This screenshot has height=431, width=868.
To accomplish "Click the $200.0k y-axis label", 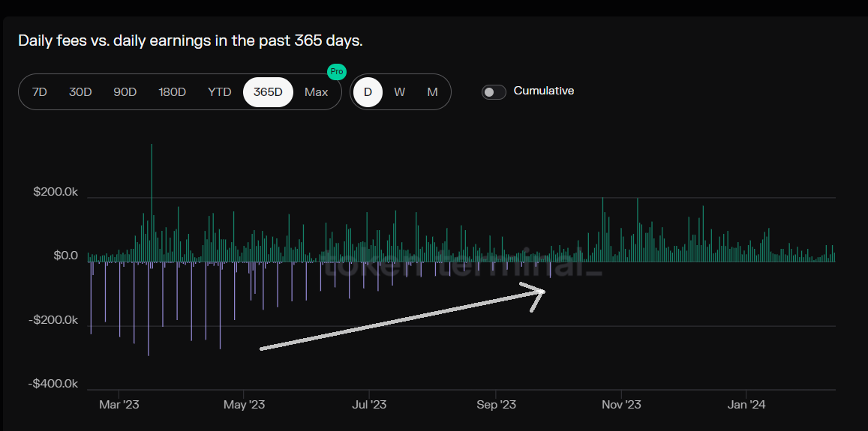I will 56,192.
